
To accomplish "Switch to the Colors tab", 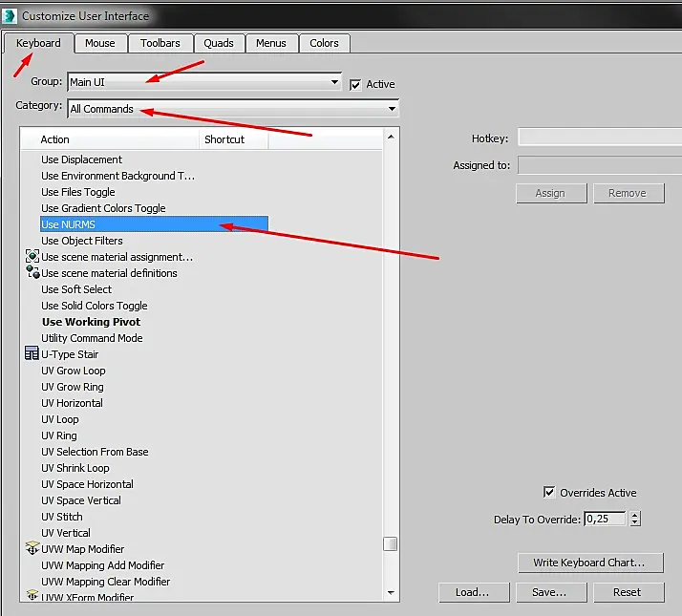I will 324,43.
